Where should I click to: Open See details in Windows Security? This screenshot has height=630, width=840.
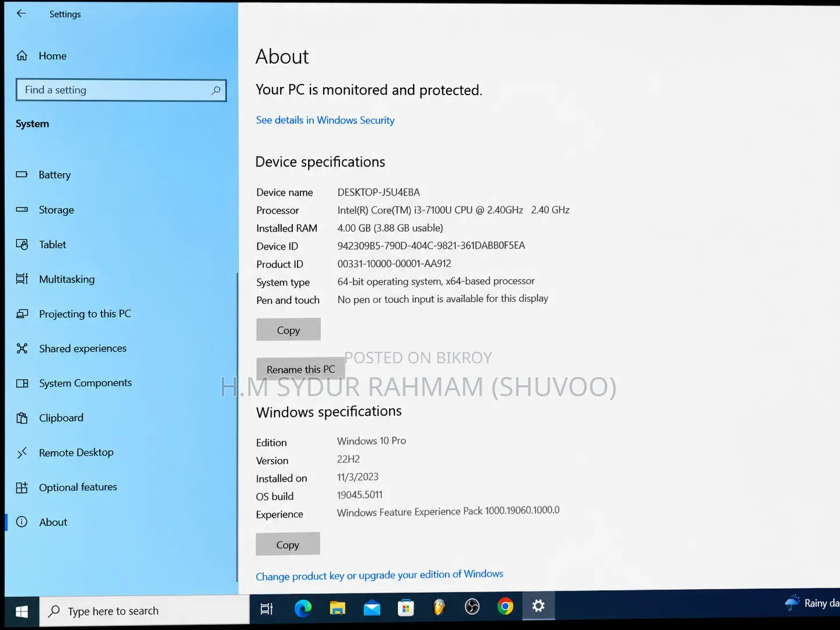click(325, 120)
